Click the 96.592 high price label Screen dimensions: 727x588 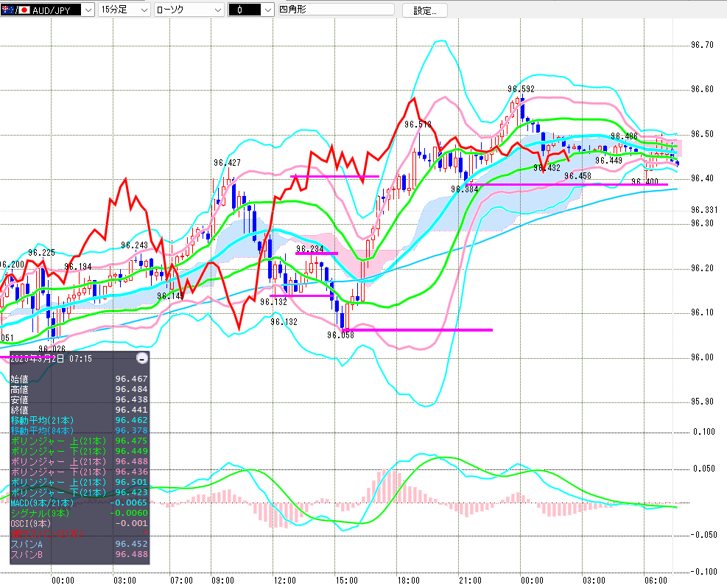click(x=521, y=89)
